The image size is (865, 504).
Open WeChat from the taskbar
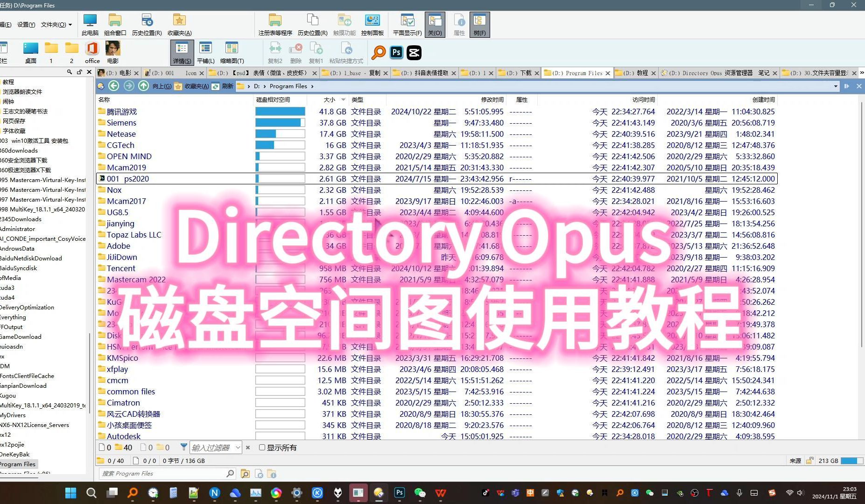pyautogui.click(x=420, y=493)
